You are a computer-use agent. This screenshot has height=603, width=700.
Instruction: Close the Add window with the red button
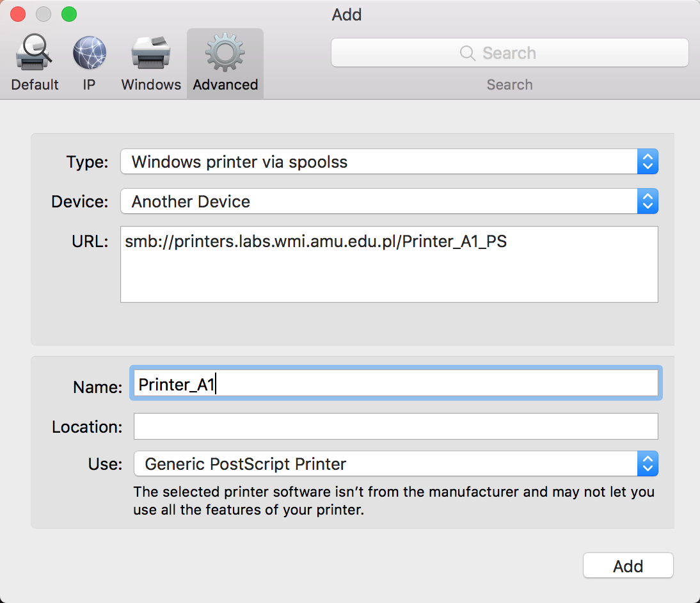(x=18, y=14)
